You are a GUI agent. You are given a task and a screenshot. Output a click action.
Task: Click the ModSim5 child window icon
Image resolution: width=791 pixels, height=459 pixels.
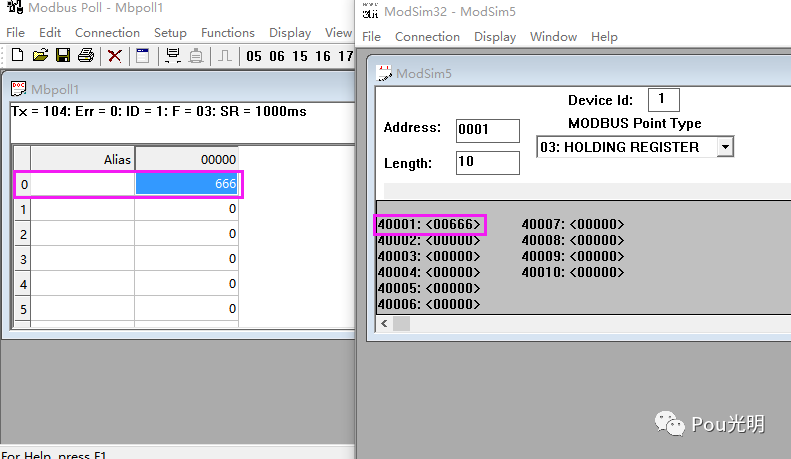tap(384, 73)
